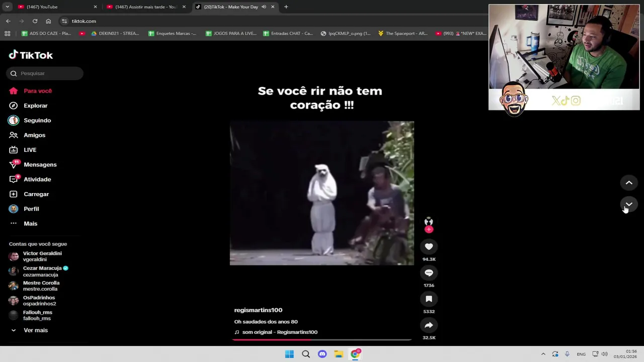Share the video with arrow icon
The image size is (644, 362).
pos(429,325)
